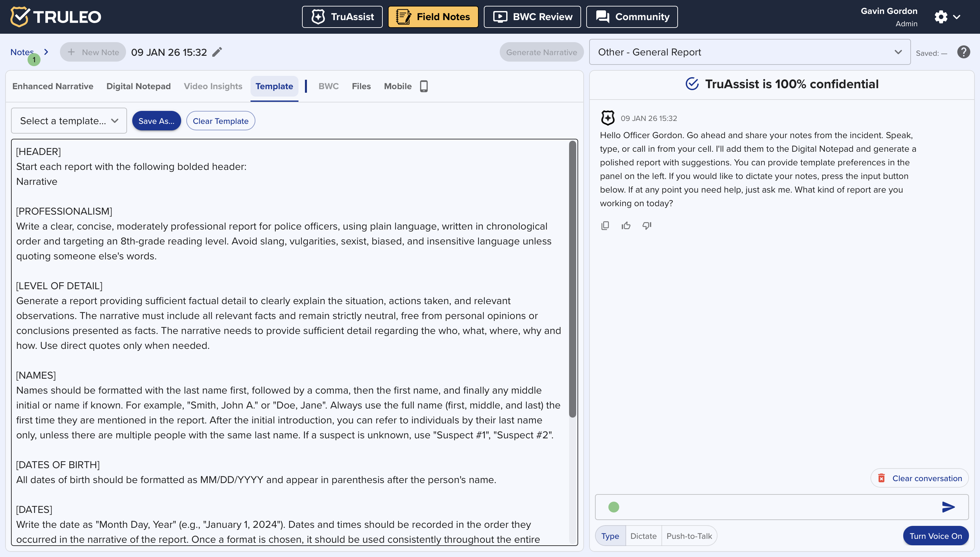This screenshot has width=980, height=557.
Task: Give thumbs down to assistant message
Action: 647,226
